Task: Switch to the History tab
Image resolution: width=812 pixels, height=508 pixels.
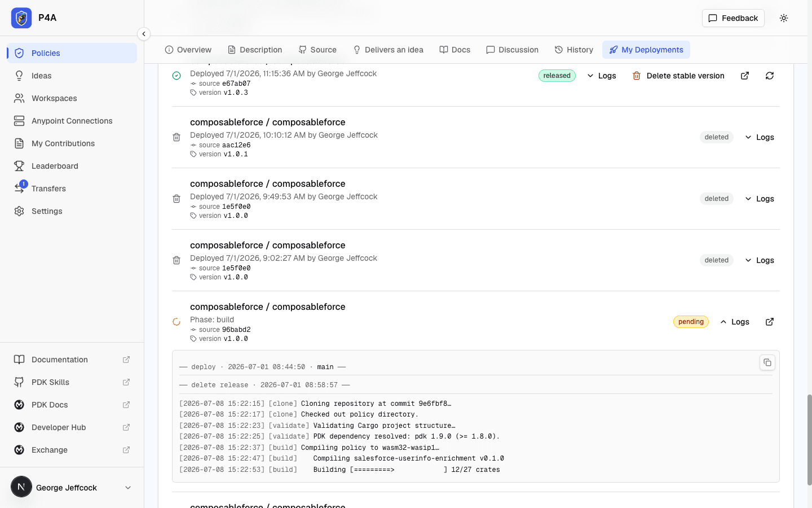Action: tap(574, 50)
